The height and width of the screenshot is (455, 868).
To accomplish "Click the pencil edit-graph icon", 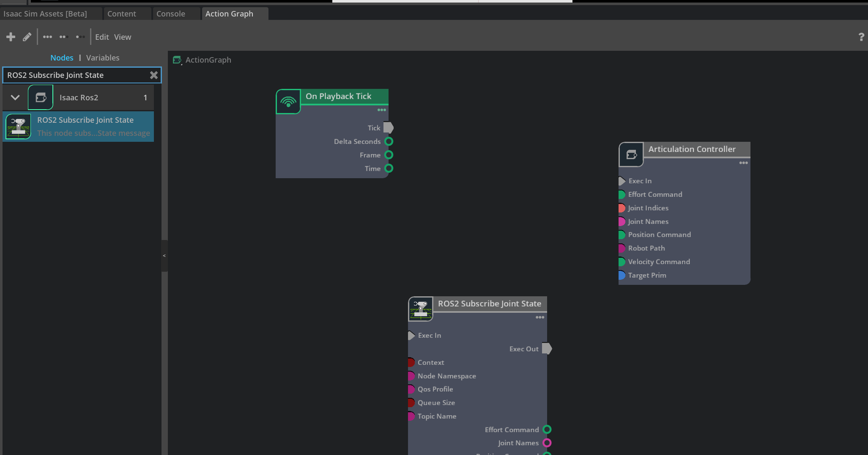I will point(27,37).
